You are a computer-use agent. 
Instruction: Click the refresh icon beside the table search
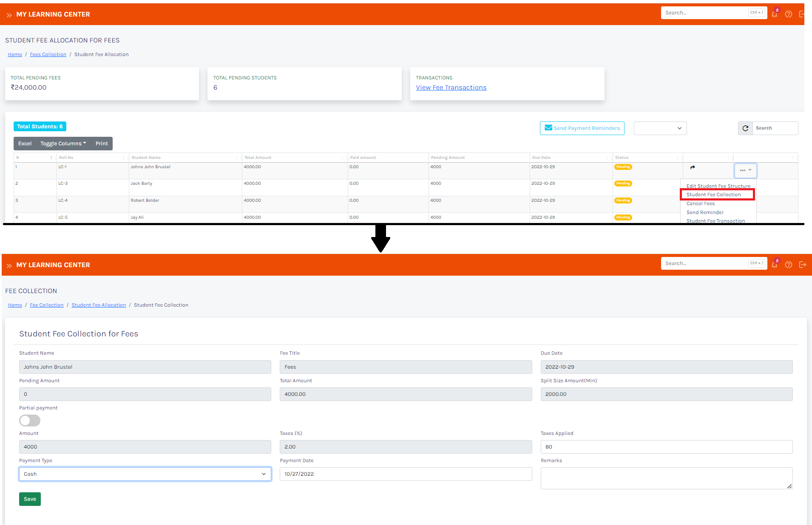tap(745, 128)
